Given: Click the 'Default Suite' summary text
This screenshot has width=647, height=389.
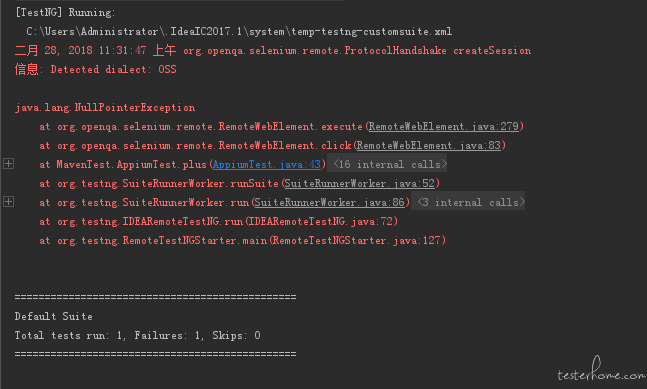Looking at the screenshot, I should (x=54, y=316).
